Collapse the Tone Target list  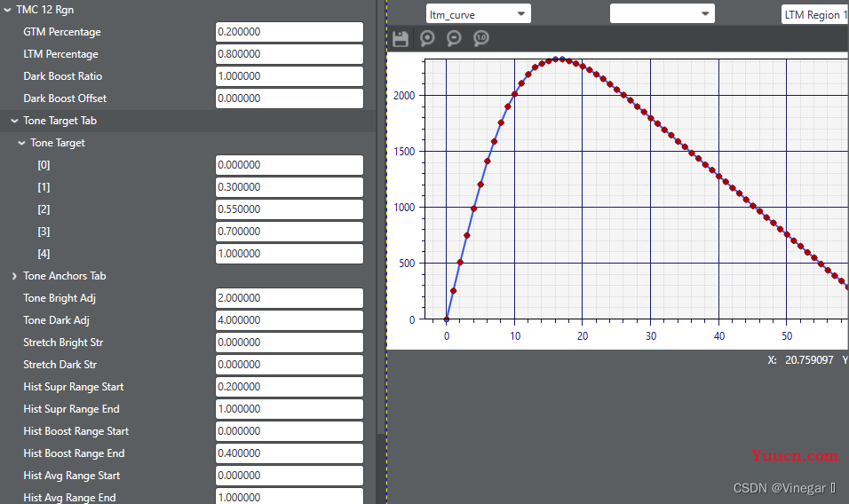pos(21,143)
